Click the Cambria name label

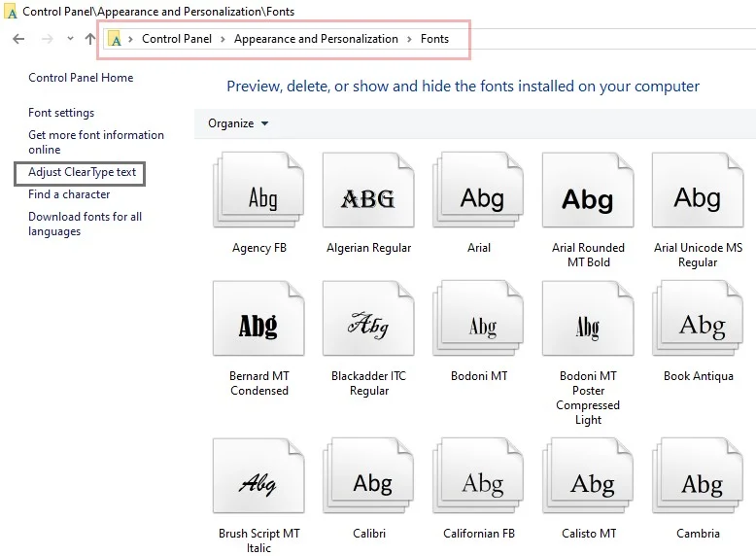coord(698,534)
